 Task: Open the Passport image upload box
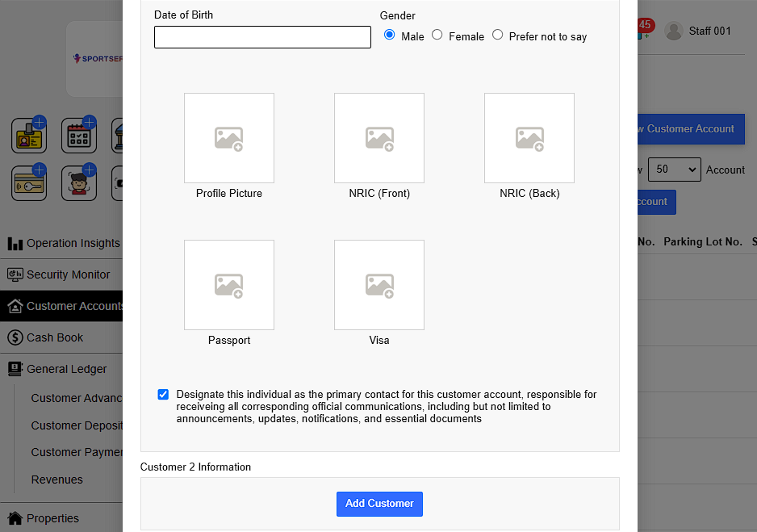pyautogui.click(x=229, y=285)
